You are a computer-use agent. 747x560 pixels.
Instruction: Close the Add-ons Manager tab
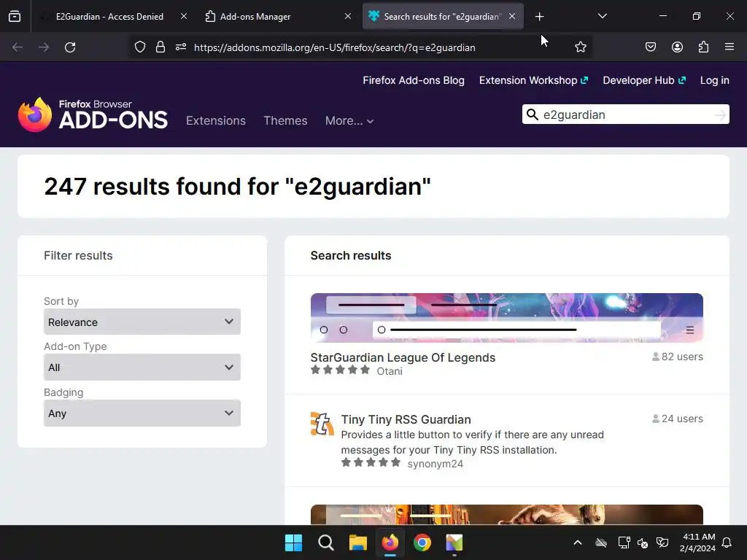[348, 16]
